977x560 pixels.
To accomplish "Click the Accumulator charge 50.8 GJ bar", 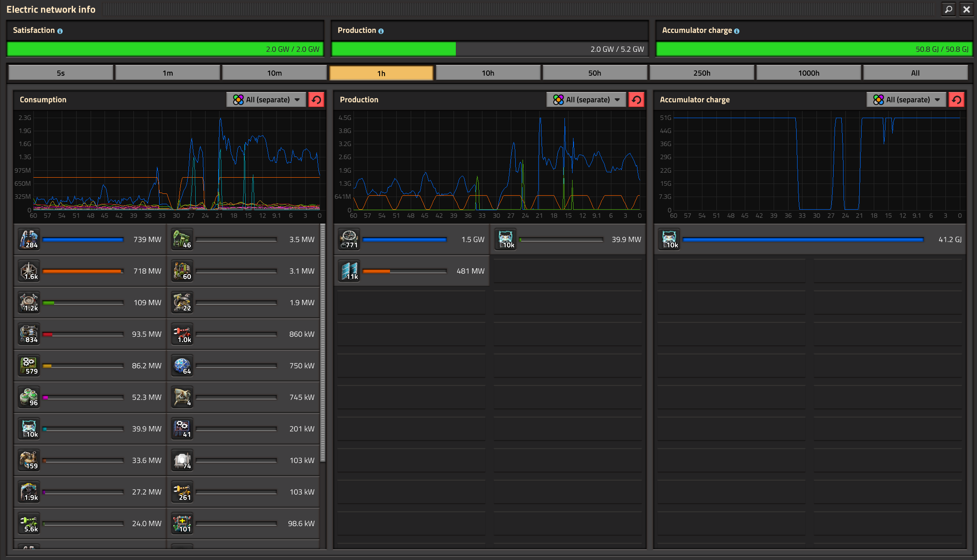I will (814, 49).
